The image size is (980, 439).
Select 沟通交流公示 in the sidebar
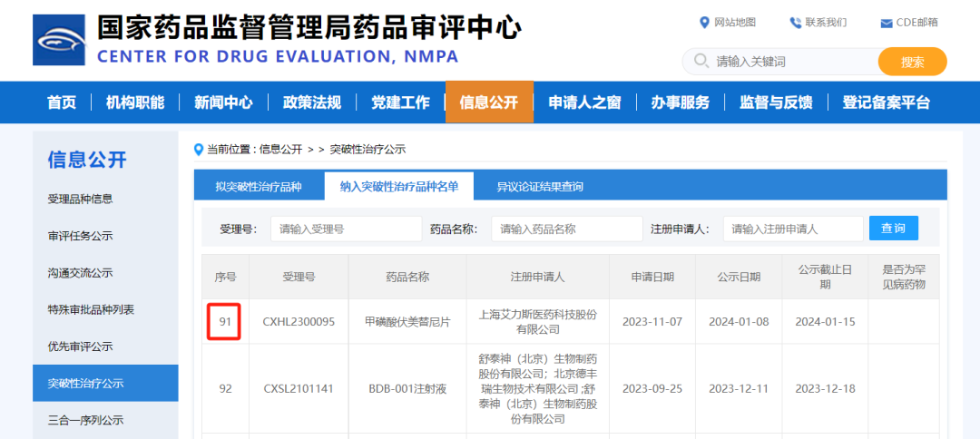[x=80, y=273]
